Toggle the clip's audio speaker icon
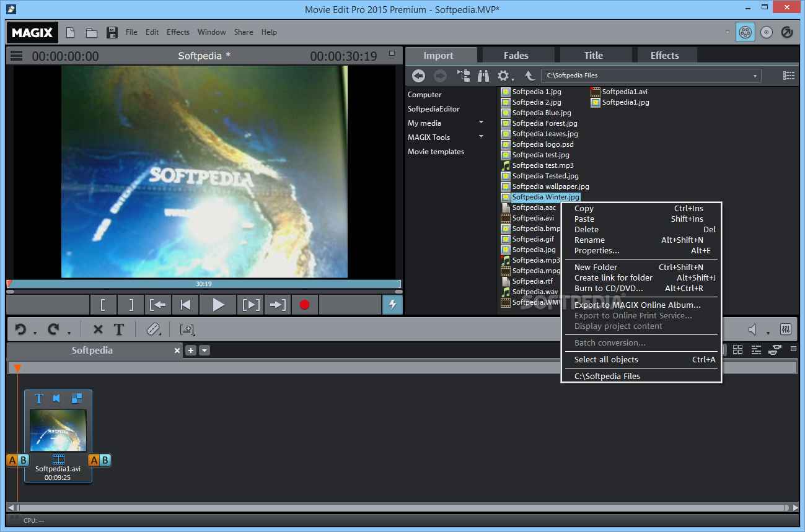The image size is (805, 532). [x=57, y=398]
